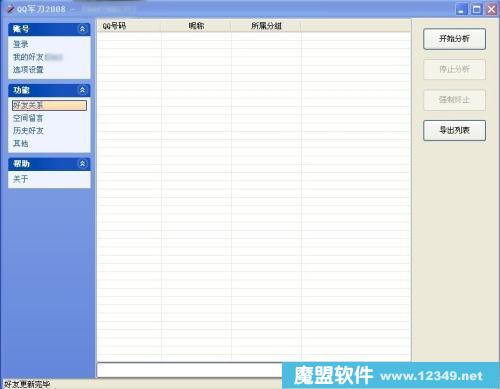
Task: Select the 好友关系 function
Action: (49, 105)
